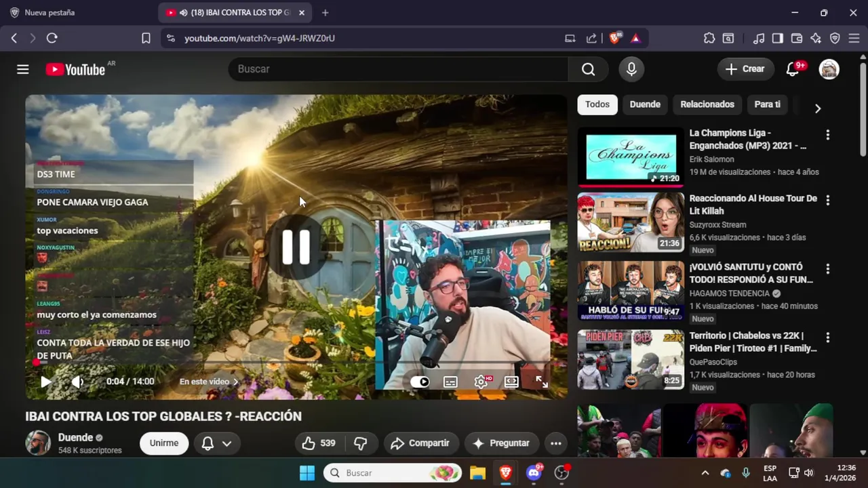Dislike the video
This screenshot has height=488, width=868.
pos(361,443)
